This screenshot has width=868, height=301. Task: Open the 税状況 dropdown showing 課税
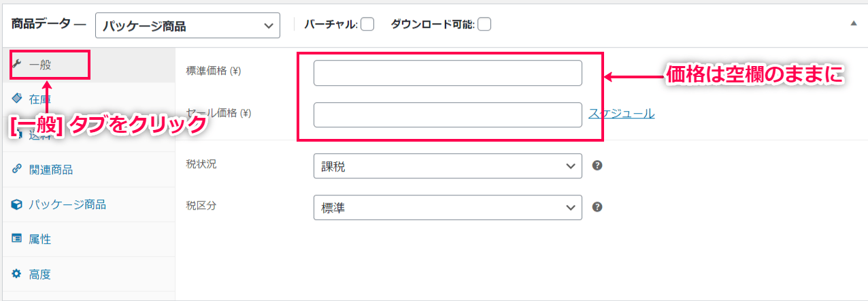click(x=448, y=166)
